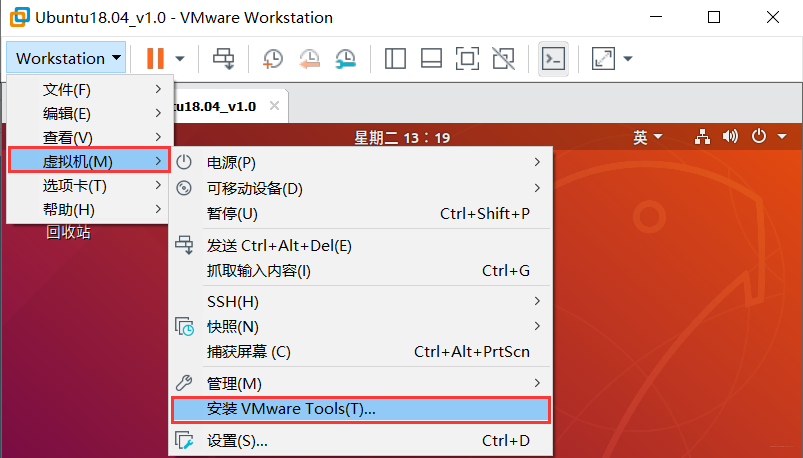The height and width of the screenshot is (458, 803).
Task: Open the 英 input method dropdown
Action: (x=647, y=137)
